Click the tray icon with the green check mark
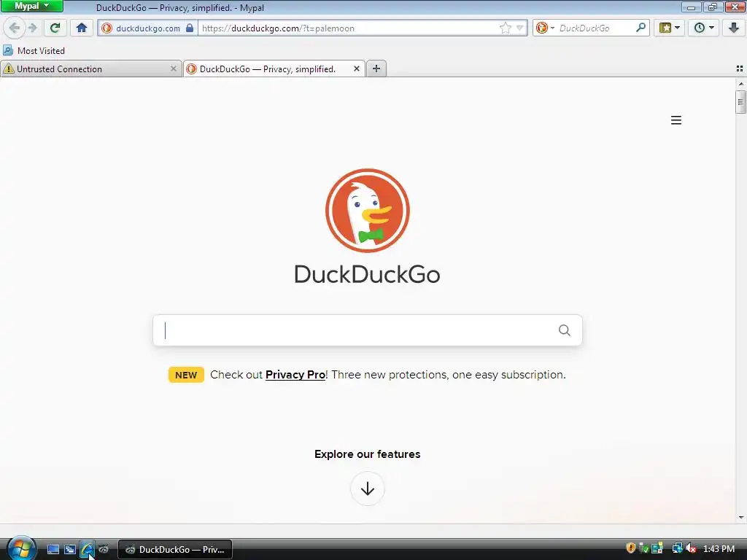This screenshot has height=560, width=747. [643, 548]
